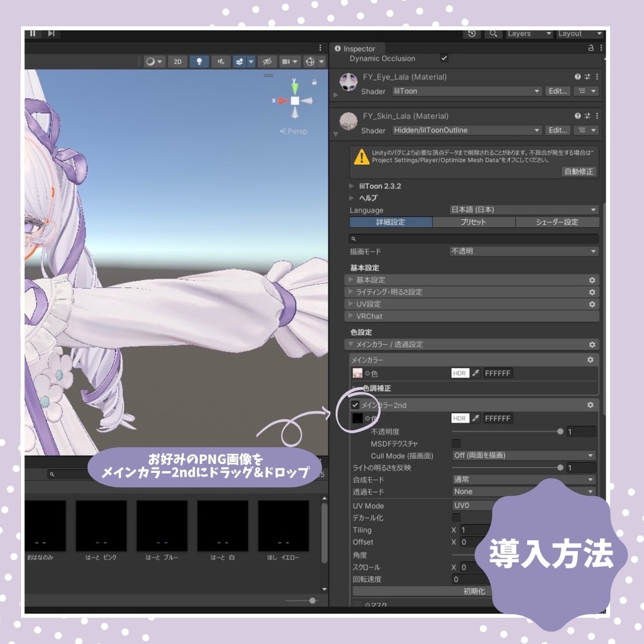Screen dimensions: 644x644
Task: Switch the Persp projection label
Action: [293, 131]
